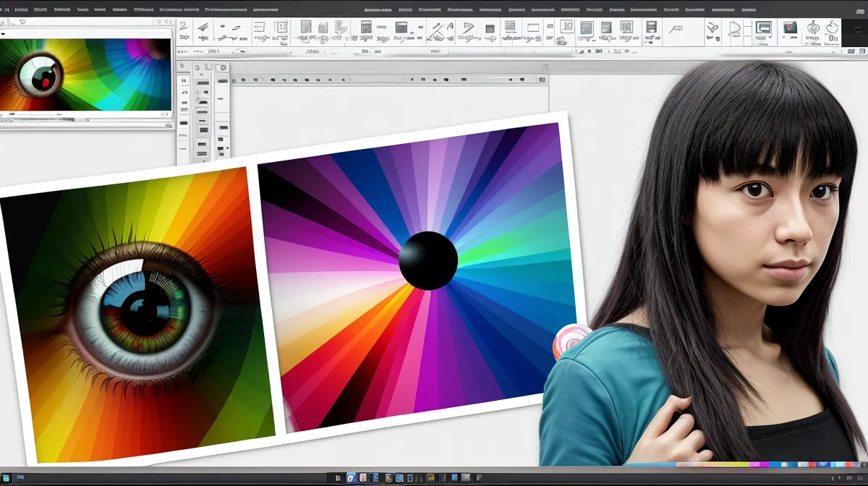The width and height of the screenshot is (868, 486).
Task: Select the large eye photo on the canvas
Action: [x=137, y=315]
